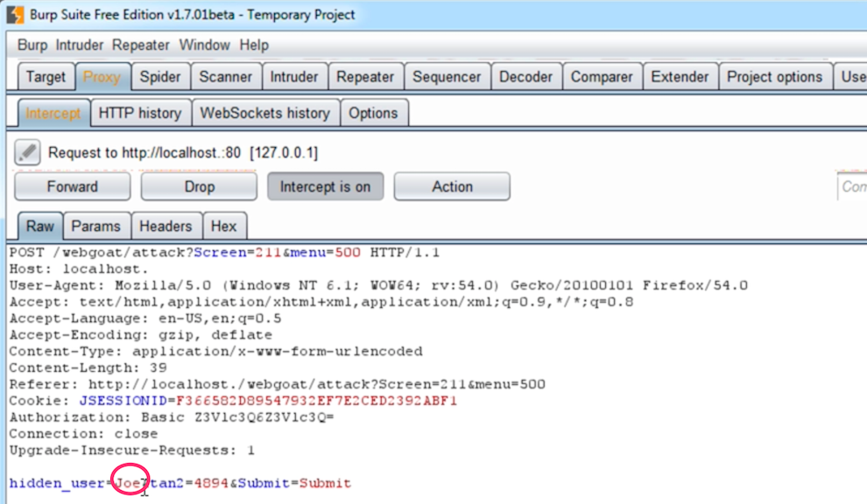Open the Window menu
867x504 pixels.
click(204, 45)
